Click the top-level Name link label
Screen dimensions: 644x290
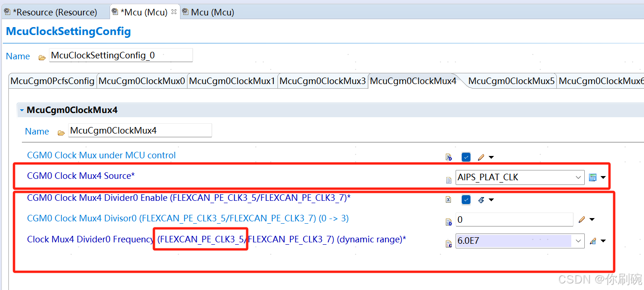tap(18, 56)
